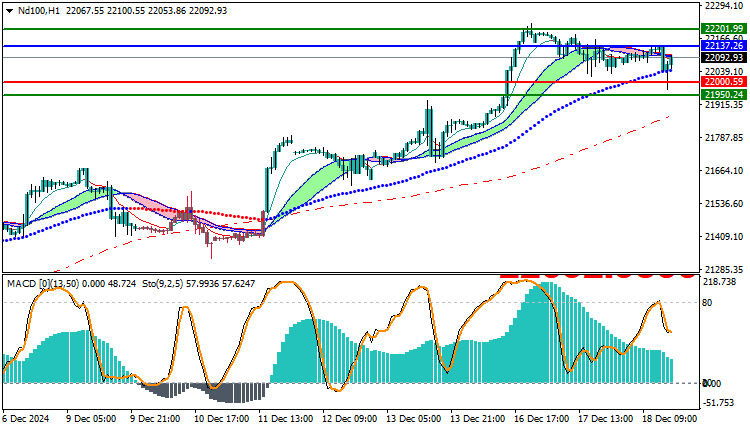The height and width of the screenshot is (430, 750).
Task: Select the 21536.60 price scale value
Action: click(724, 204)
